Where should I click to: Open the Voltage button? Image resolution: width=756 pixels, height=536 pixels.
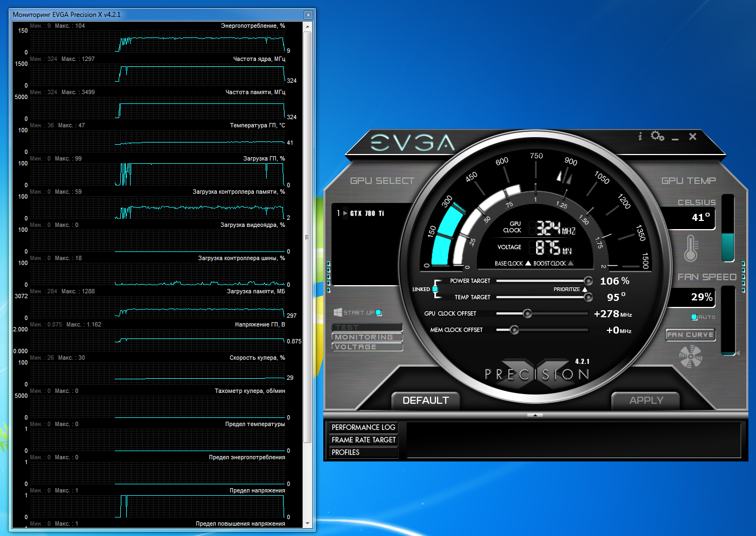point(367,347)
